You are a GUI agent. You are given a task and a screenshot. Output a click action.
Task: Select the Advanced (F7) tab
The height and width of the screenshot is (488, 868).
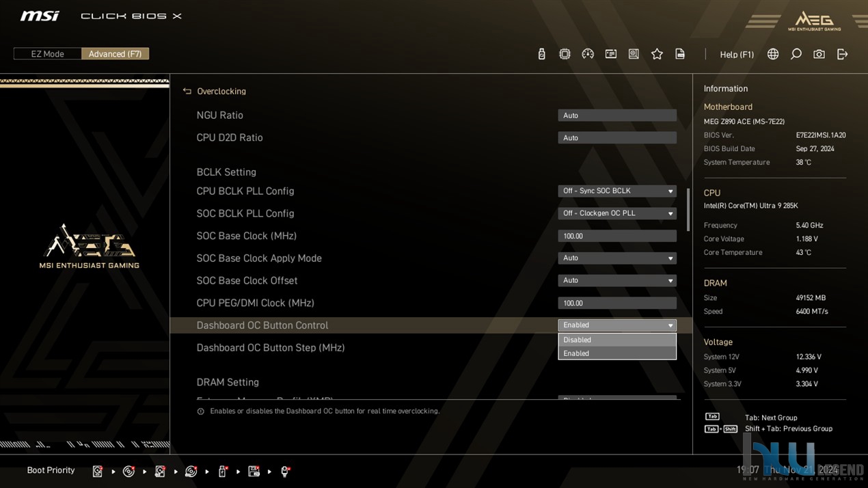115,54
